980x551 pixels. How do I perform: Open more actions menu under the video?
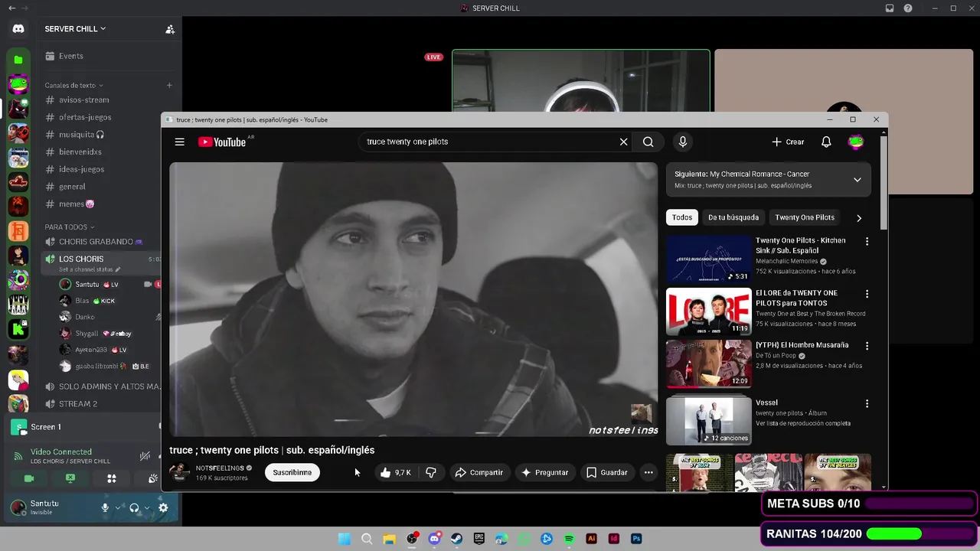[648, 472]
